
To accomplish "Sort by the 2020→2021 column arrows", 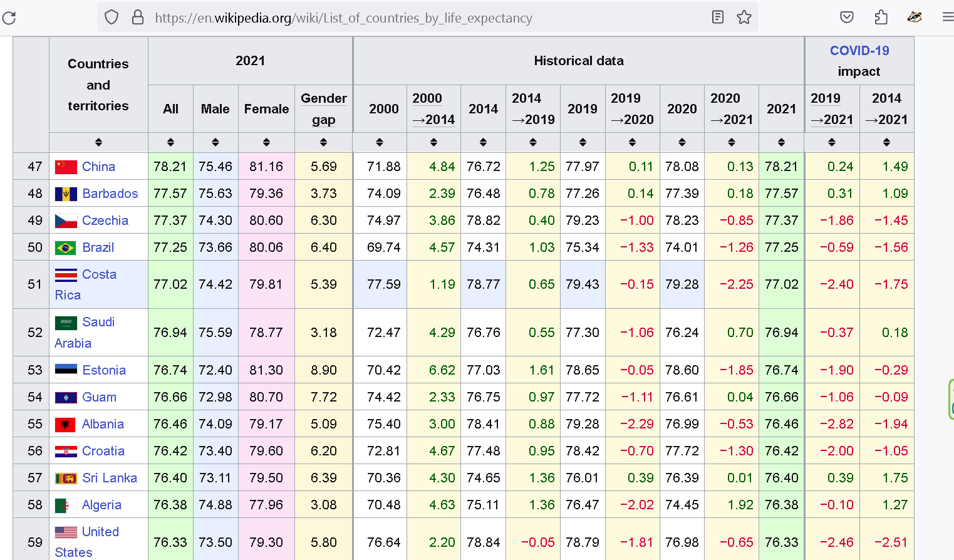I will pos(732,142).
